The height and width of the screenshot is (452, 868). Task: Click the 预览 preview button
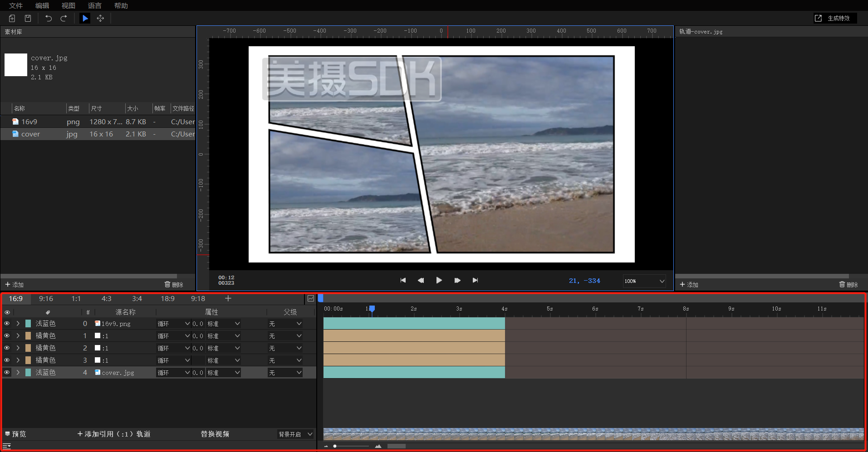coord(16,434)
